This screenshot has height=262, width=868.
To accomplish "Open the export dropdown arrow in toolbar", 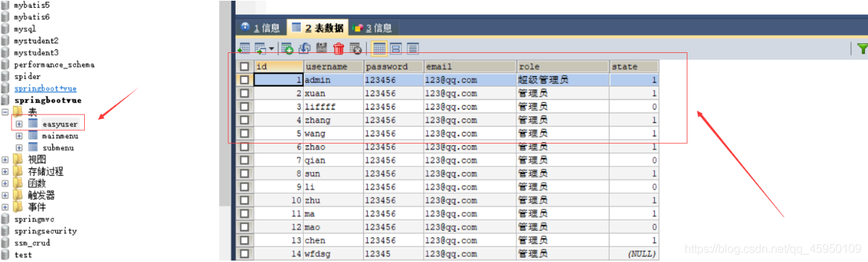I will (x=271, y=49).
